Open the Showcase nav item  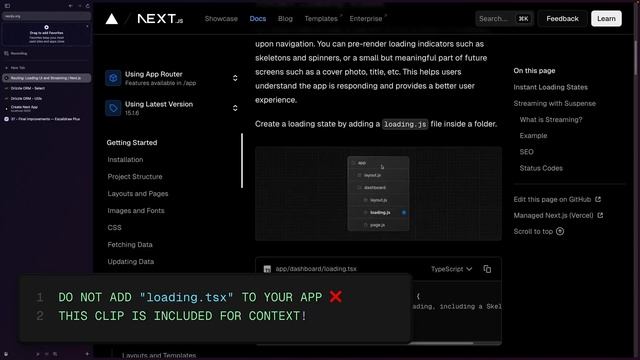221,19
